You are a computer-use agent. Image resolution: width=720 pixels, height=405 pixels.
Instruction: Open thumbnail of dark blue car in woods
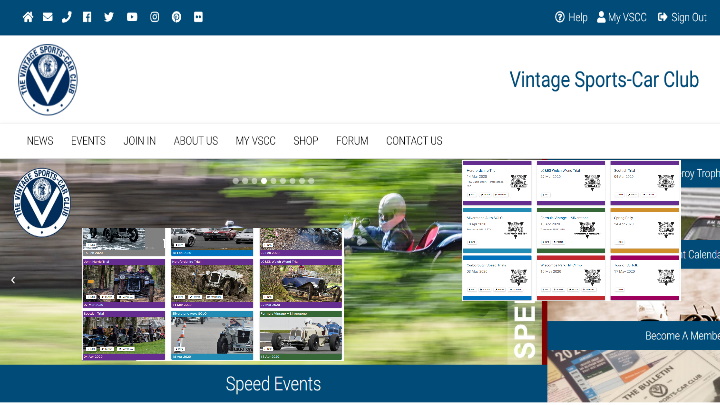(124, 283)
